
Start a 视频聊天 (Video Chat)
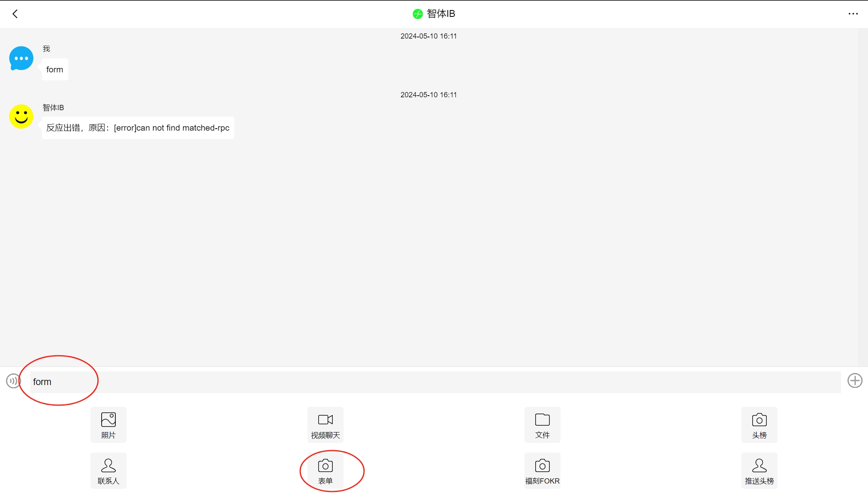click(x=325, y=424)
